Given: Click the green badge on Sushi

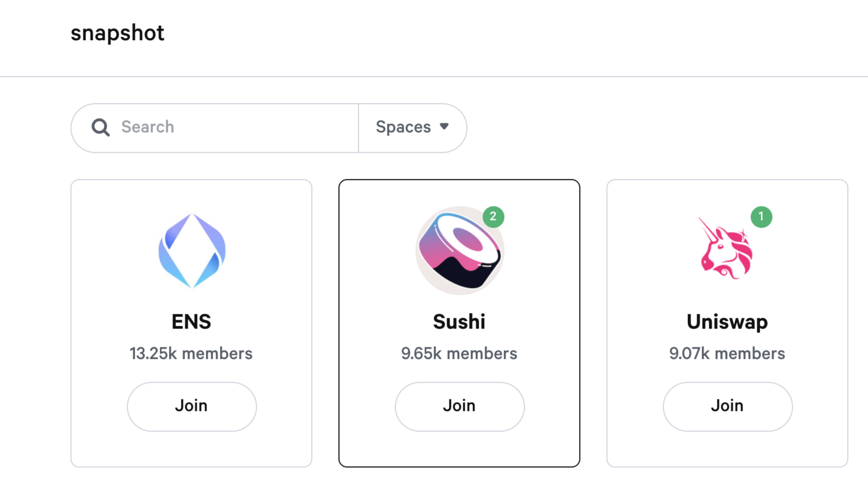Looking at the screenshot, I should coord(493,217).
